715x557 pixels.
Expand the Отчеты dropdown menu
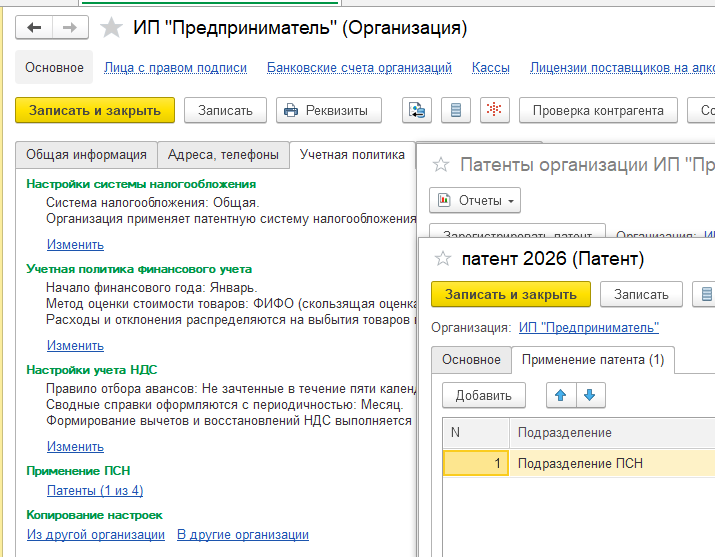[x=475, y=200]
